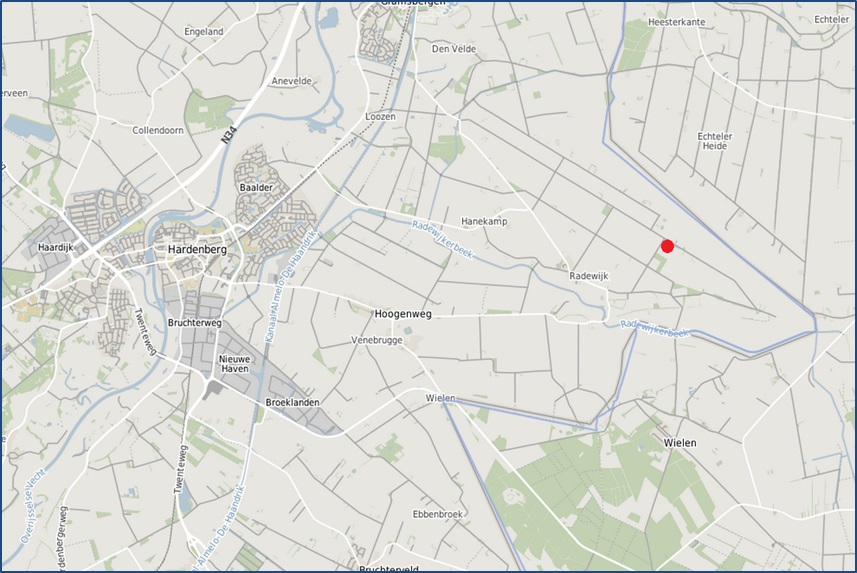This screenshot has width=857, height=573.
Task: Select the Hardenberg town label
Action: pos(197,249)
